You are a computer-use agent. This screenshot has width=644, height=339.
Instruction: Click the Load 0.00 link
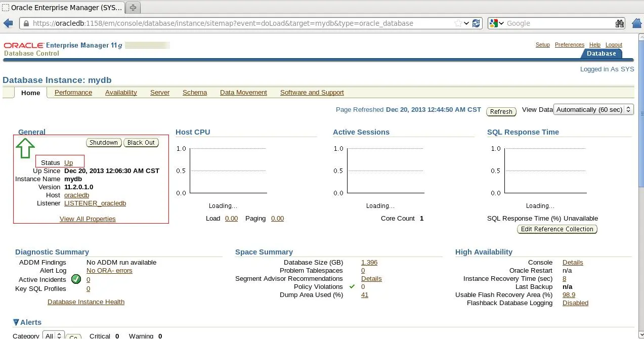[231, 219]
